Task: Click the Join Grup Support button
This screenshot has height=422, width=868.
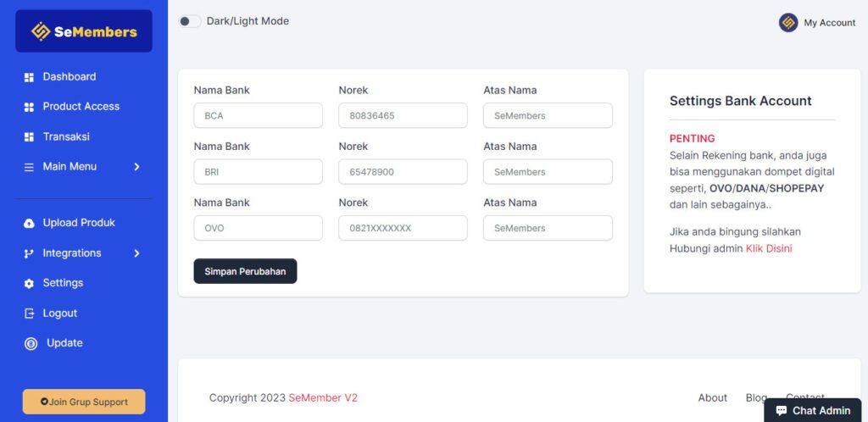Action: click(84, 402)
